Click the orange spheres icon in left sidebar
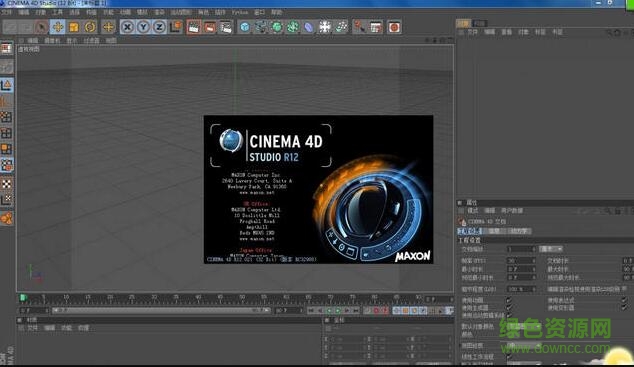Image resolution: width=634 pixels, height=367 pixels. coord(6,219)
